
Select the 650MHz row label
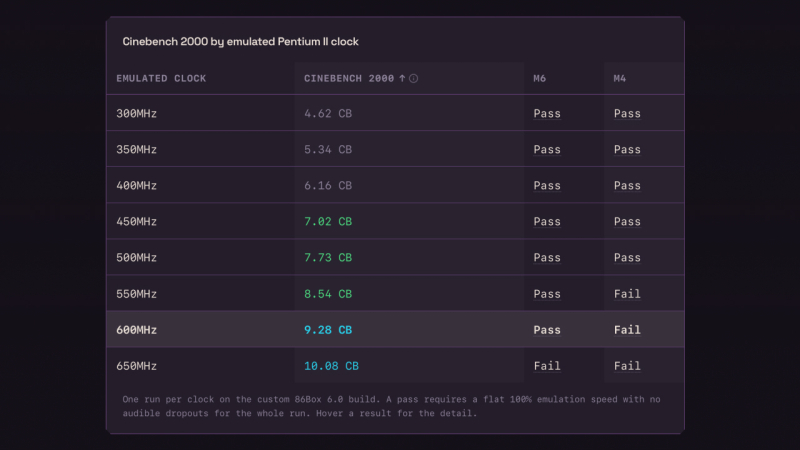[x=136, y=366]
